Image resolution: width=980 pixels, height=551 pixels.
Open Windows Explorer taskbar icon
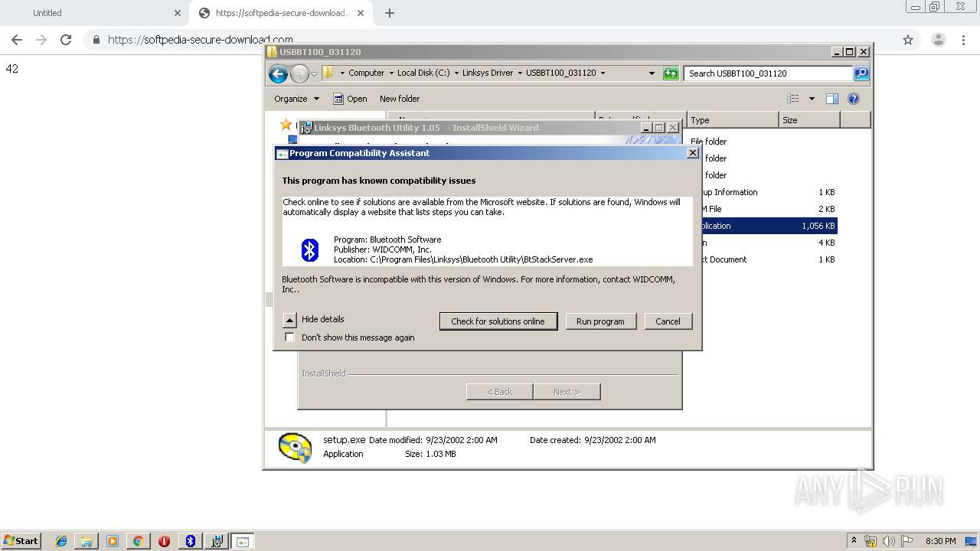pyautogui.click(x=87, y=541)
